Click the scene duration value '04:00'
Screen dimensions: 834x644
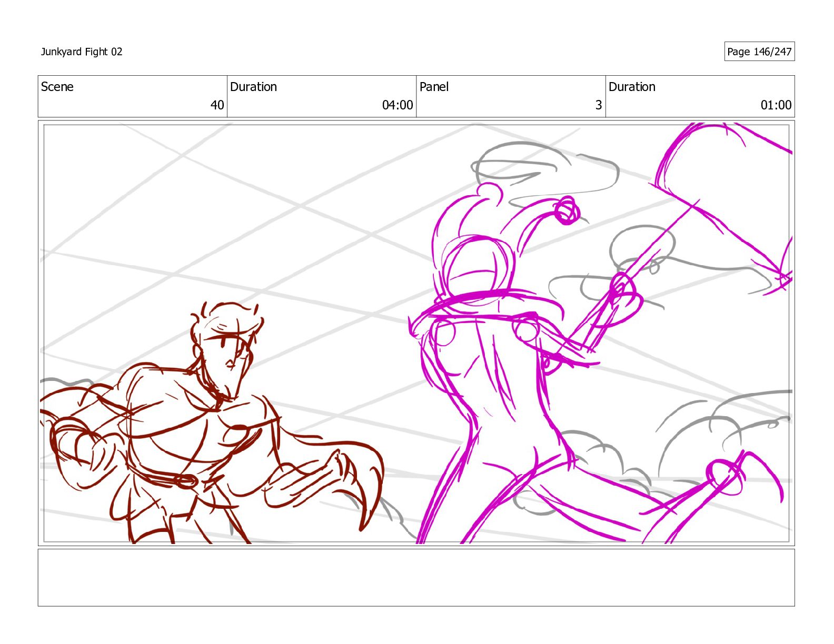coord(398,105)
